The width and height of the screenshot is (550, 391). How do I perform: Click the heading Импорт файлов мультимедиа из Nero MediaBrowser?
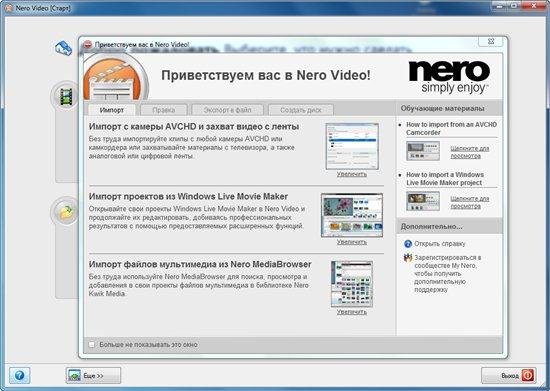tap(200, 264)
